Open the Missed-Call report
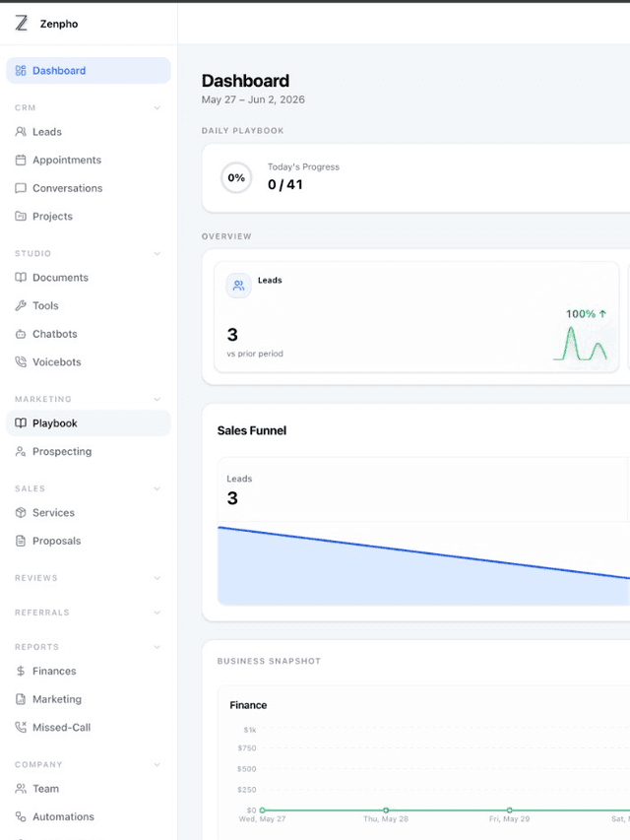 click(x=89, y=728)
